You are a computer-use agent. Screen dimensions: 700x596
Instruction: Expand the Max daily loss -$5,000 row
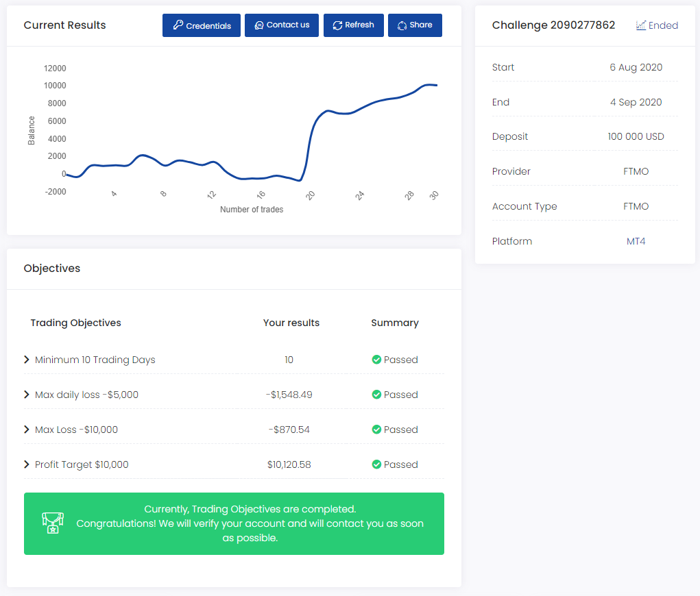click(27, 395)
